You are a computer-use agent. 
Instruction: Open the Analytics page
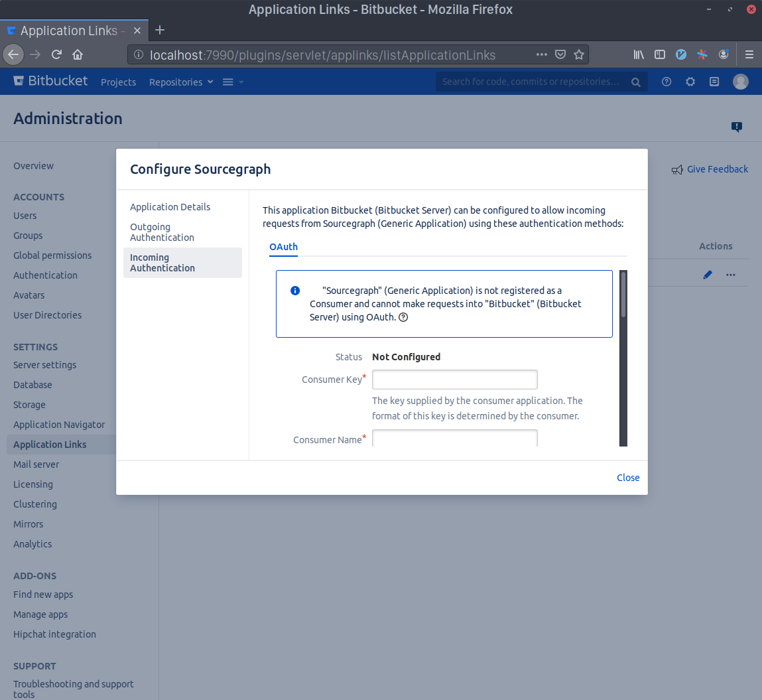pos(32,544)
